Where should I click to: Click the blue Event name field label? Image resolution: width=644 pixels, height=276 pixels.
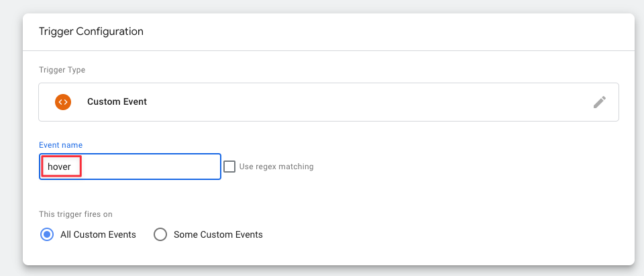click(61, 145)
